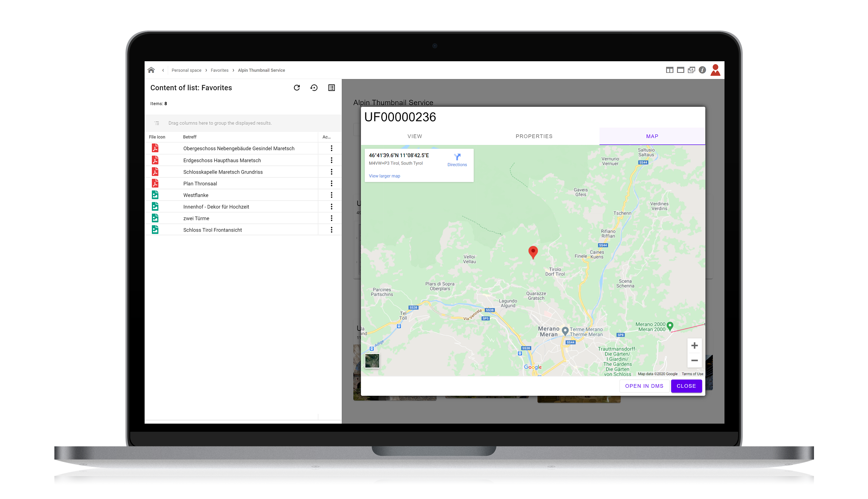
Task: Click the home/breadcrumb navigation icon
Action: (x=153, y=70)
